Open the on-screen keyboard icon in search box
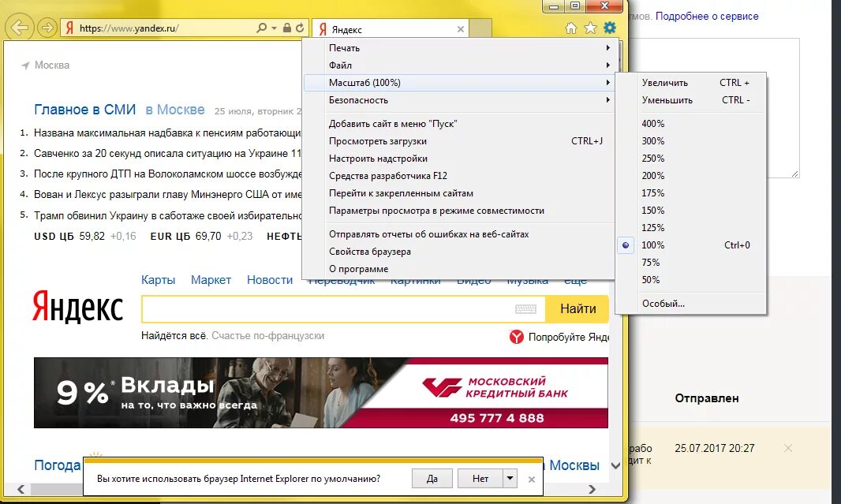 click(x=525, y=309)
